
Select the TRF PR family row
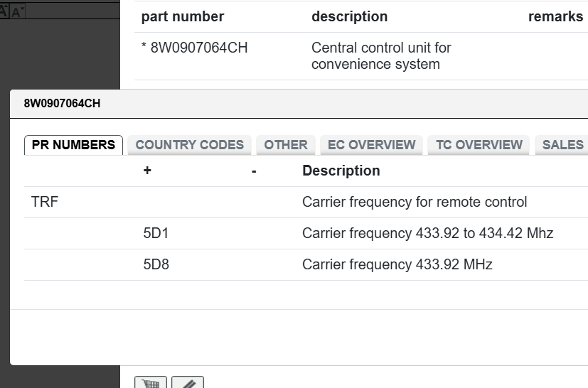pyautogui.click(x=45, y=203)
